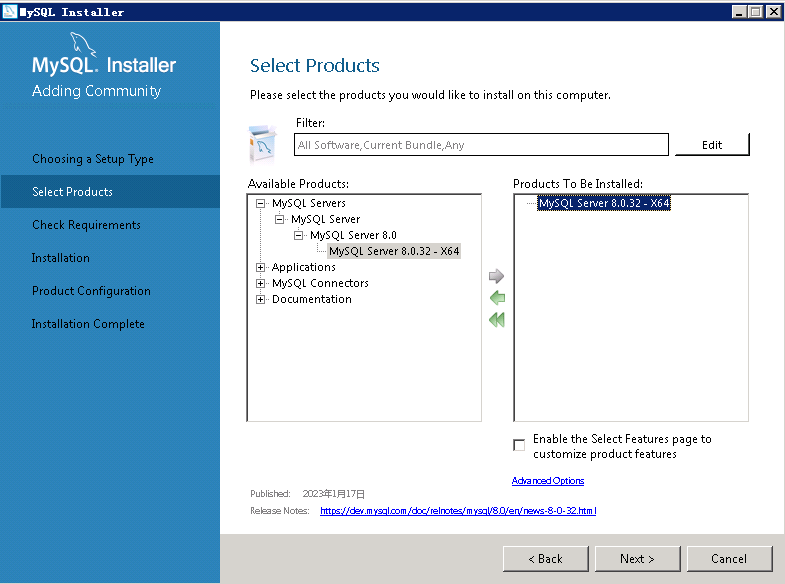This screenshot has height=584, width=785.
Task: Select the MySQL Servers label in the tree
Action: 309,203
